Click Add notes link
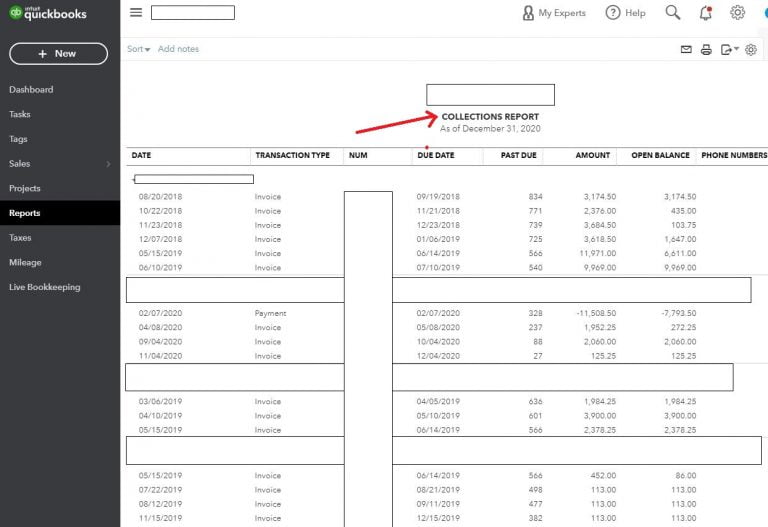Screen dimensions: 768x527 [178, 49]
